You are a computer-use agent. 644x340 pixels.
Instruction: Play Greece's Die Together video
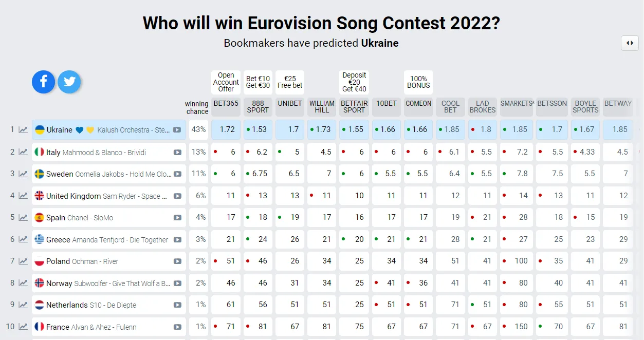click(177, 239)
